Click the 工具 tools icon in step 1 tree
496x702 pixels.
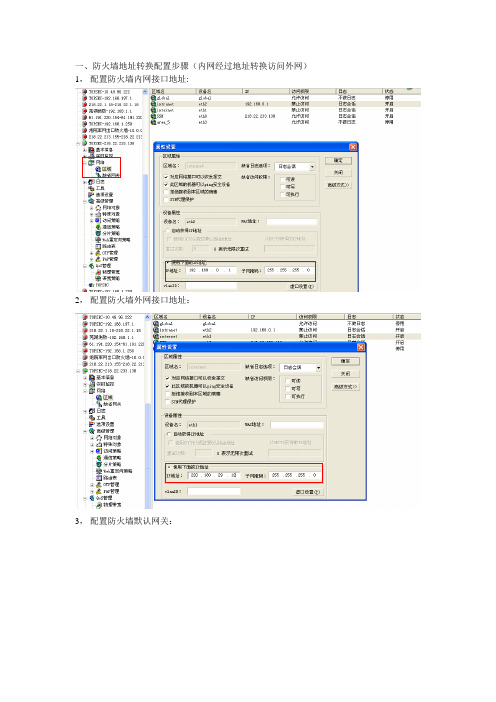pos(91,188)
